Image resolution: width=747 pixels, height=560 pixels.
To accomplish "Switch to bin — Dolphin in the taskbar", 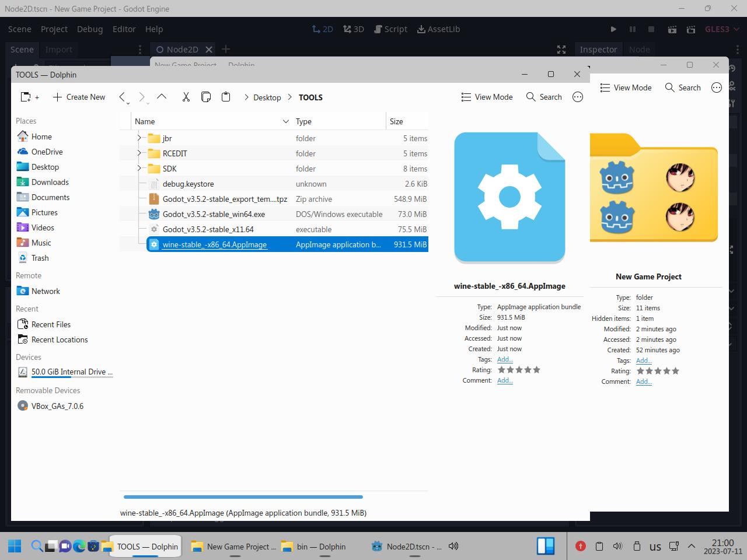I will (313, 547).
